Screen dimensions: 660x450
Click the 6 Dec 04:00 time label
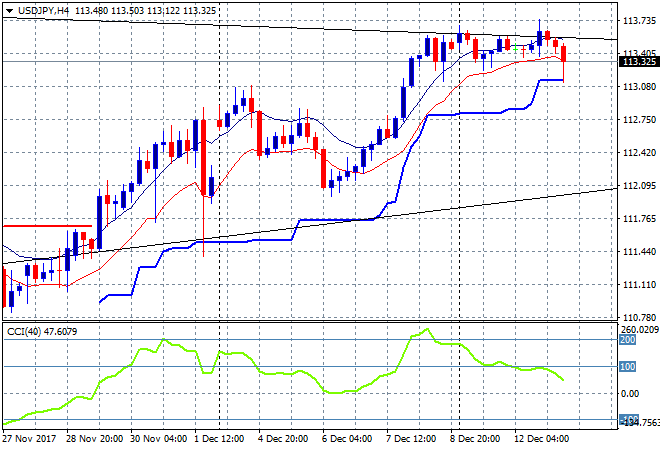point(347,439)
